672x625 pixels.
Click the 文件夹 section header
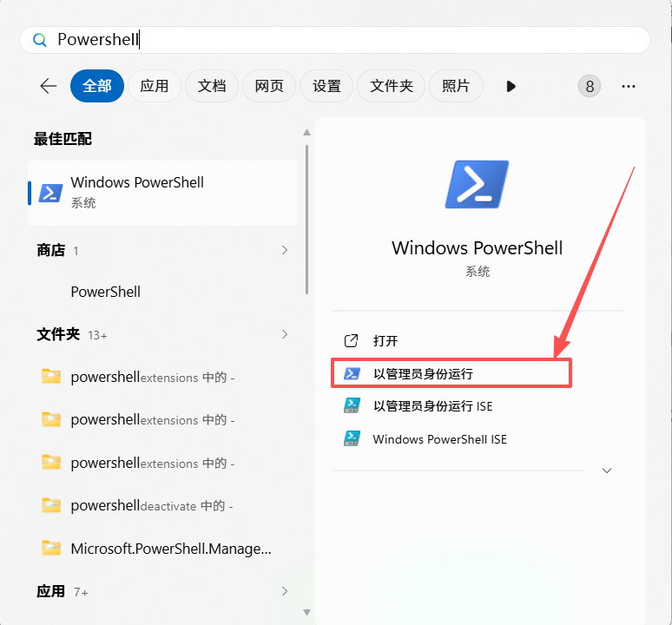click(58, 334)
